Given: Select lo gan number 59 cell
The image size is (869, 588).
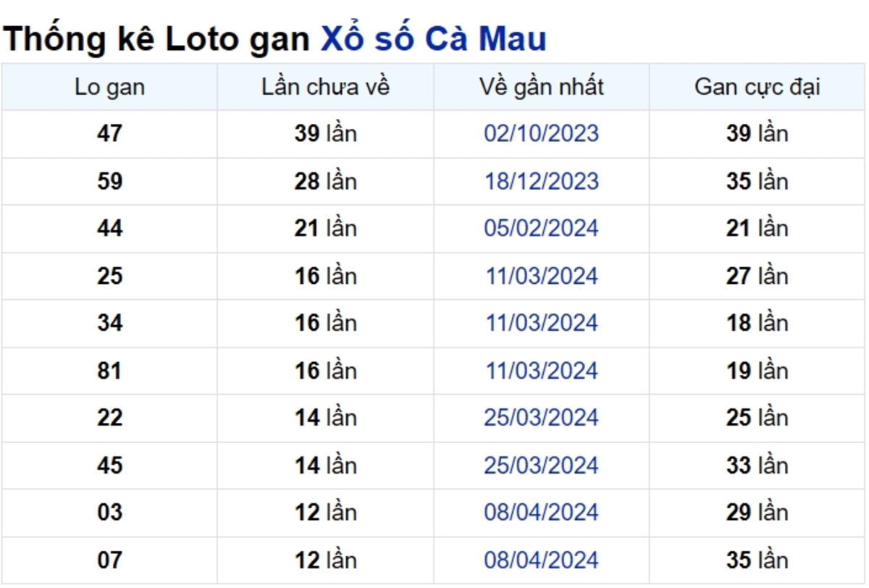Looking at the screenshot, I should [109, 181].
